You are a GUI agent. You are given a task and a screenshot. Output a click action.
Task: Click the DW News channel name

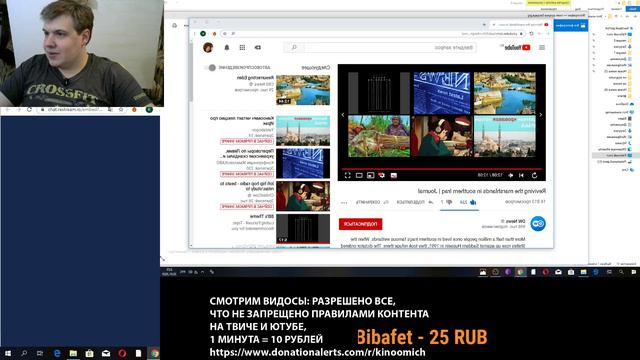[515, 221]
